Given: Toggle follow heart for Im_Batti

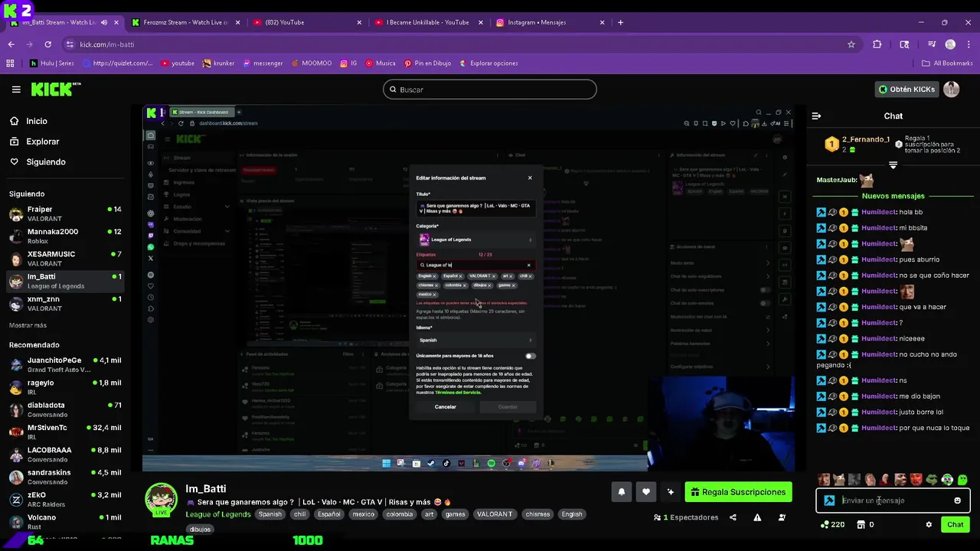Looking at the screenshot, I should tap(646, 492).
